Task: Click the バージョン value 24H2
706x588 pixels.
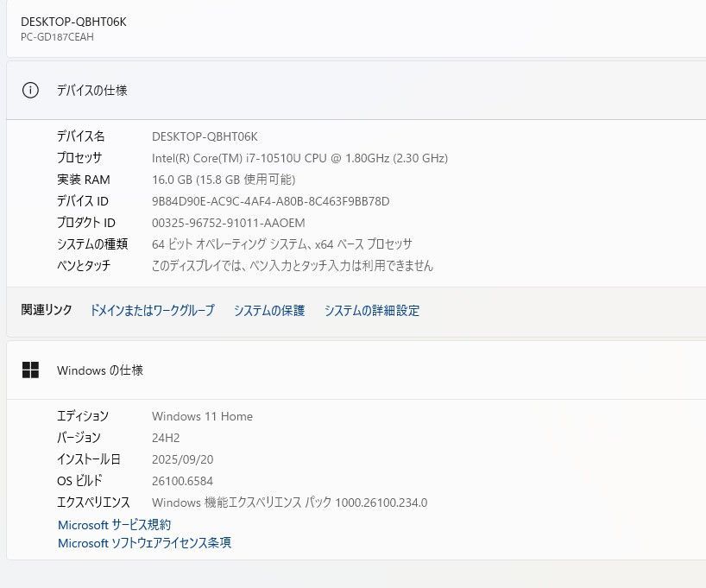Action: (x=165, y=438)
